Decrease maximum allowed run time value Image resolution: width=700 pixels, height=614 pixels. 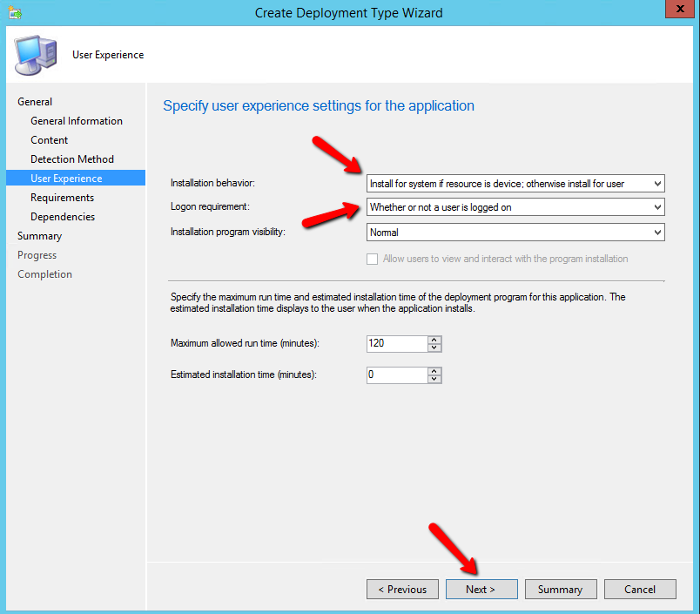[x=434, y=347]
